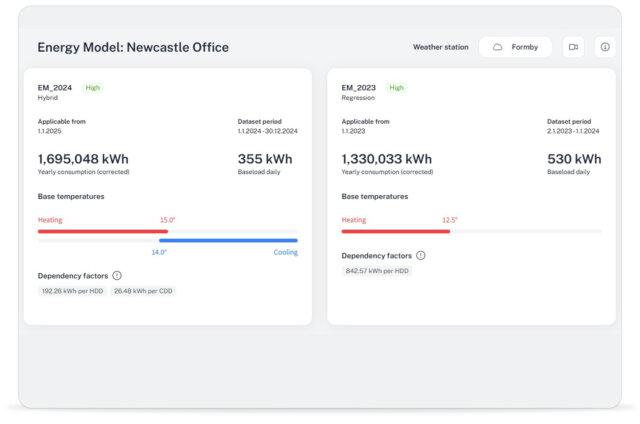The width and height of the screenshot is (640, 424).
Task: Click the cloud icon in weather station selector
Action: point(497,47)
